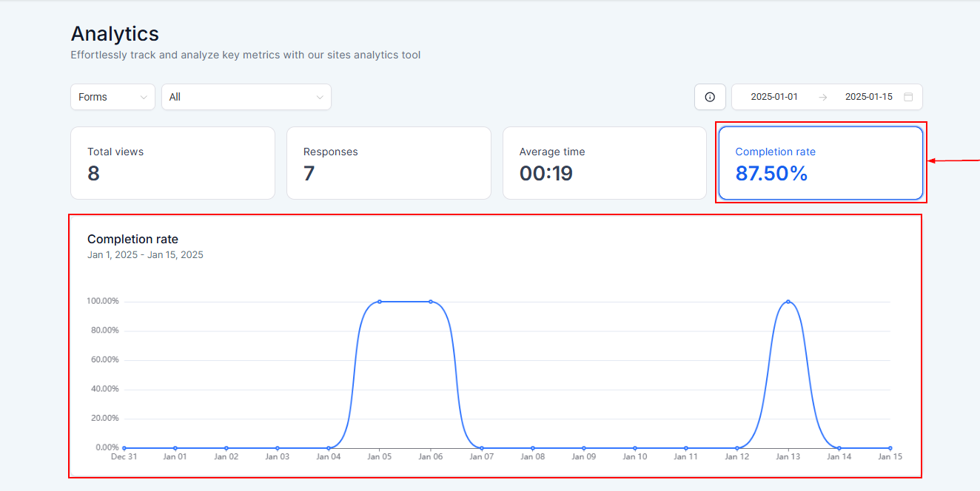Select the Completion rate card
Image resolution: width=980 pixels, height=491 pixels.
(x=821, y=163)
